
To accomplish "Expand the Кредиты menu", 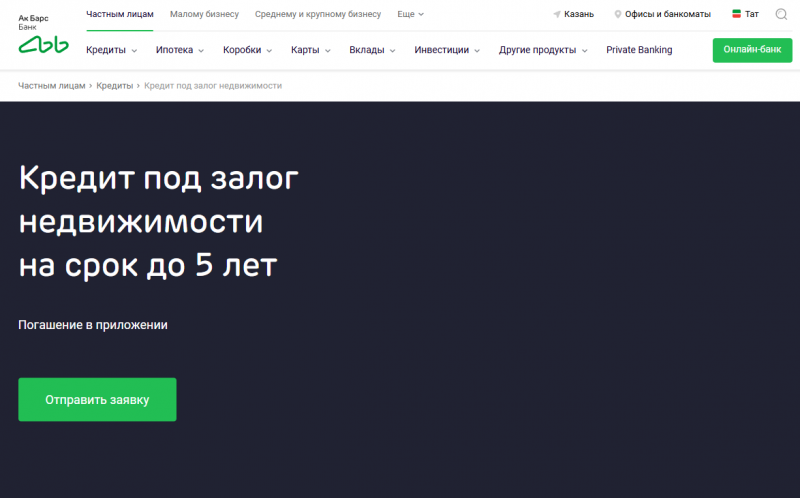I will tap(111, 50).
